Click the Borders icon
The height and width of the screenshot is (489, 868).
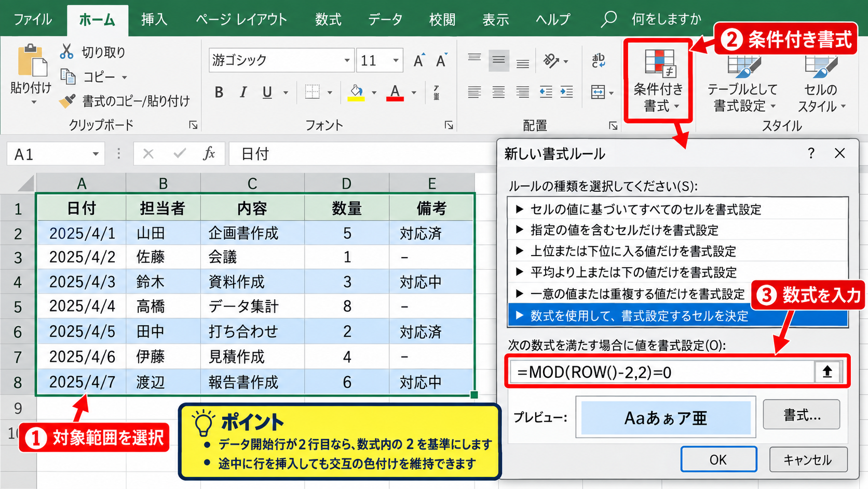pyautogui.click(x=312, y=92)
